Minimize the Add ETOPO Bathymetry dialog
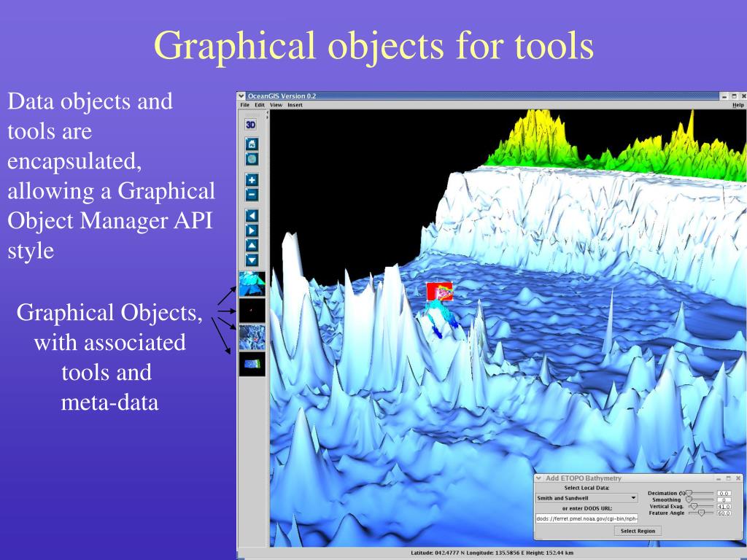The height and width of the screenshot is (560, 747). coord(719,478)
